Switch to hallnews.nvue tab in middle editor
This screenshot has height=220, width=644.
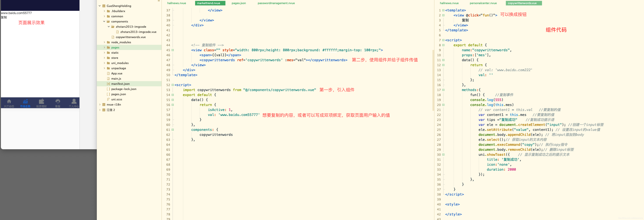point(176,3)
